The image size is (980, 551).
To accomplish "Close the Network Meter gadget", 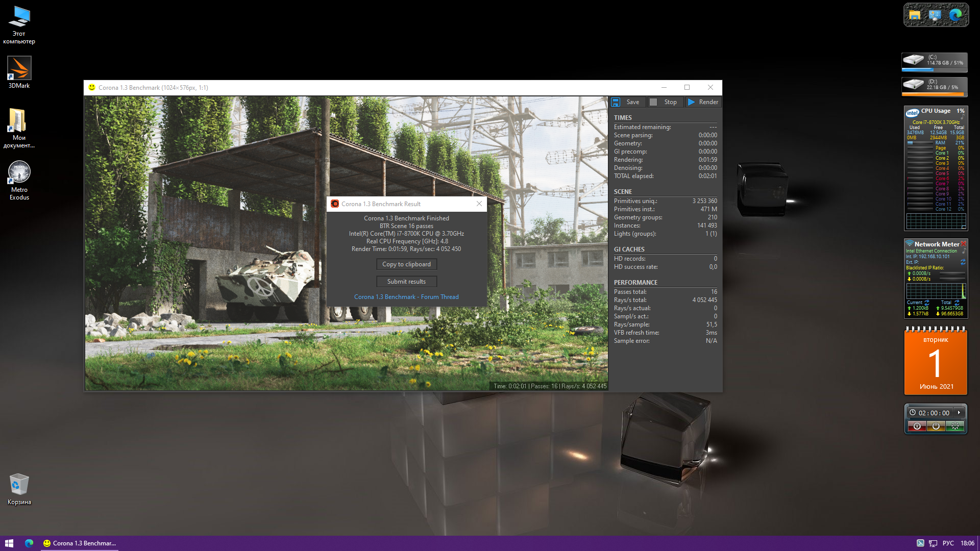I will tap(964, 244).
